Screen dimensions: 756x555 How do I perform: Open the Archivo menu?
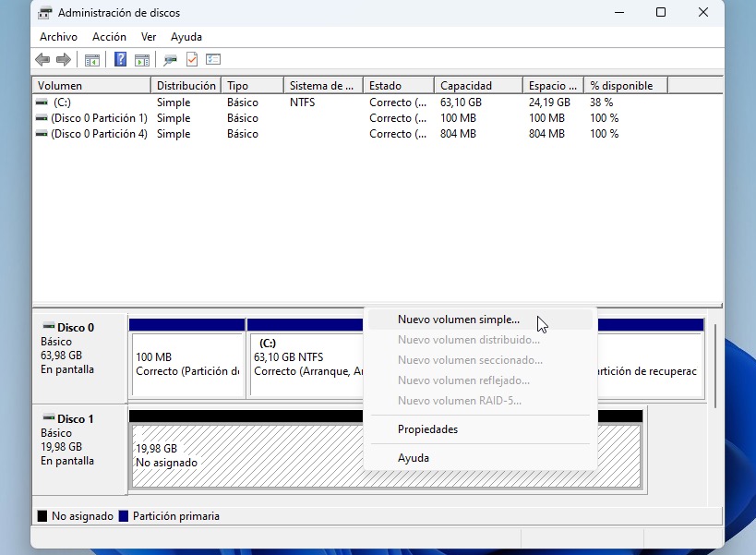[x=58, y=37]
